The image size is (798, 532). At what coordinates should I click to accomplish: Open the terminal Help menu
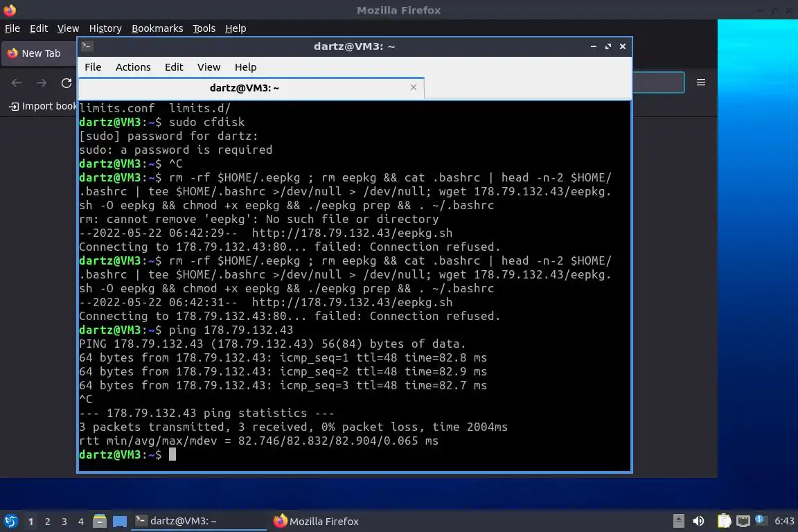click(x=245, y=67)
